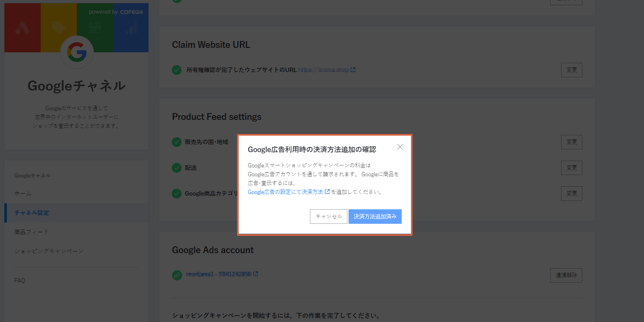Open the verified website URL link
The image size is (644, 322).
tap(324, 70)
